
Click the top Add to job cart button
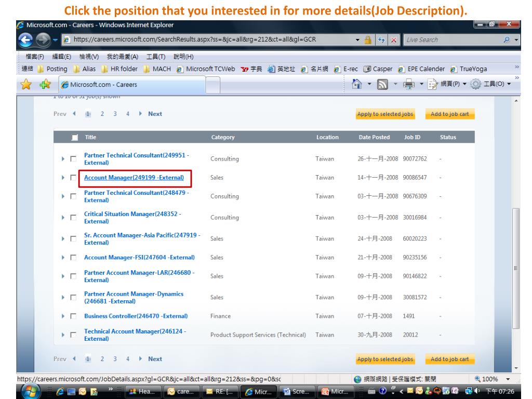click(450, 114)
